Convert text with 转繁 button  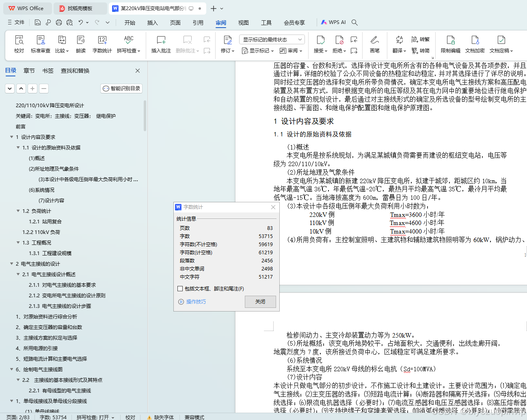420,39
